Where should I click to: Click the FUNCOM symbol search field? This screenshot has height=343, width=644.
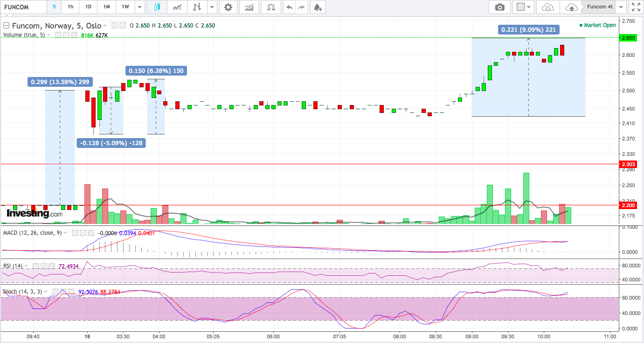tap(23, 7)
